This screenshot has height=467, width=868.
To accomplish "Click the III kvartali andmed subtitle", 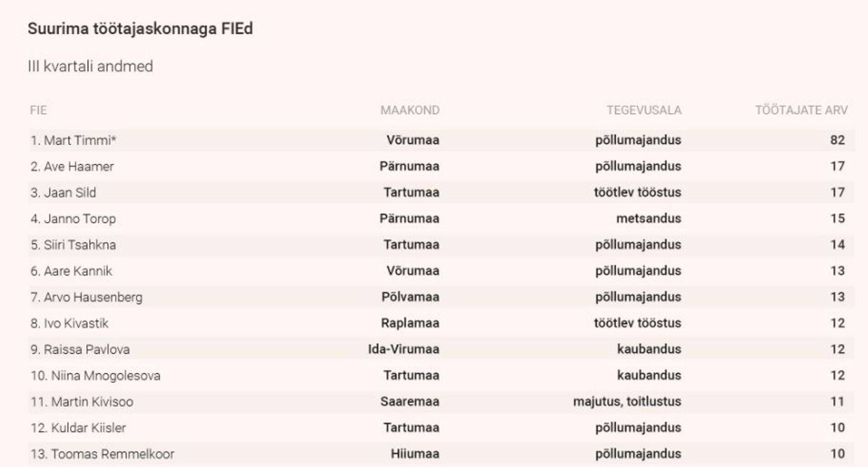I will [x=90, y=67].
